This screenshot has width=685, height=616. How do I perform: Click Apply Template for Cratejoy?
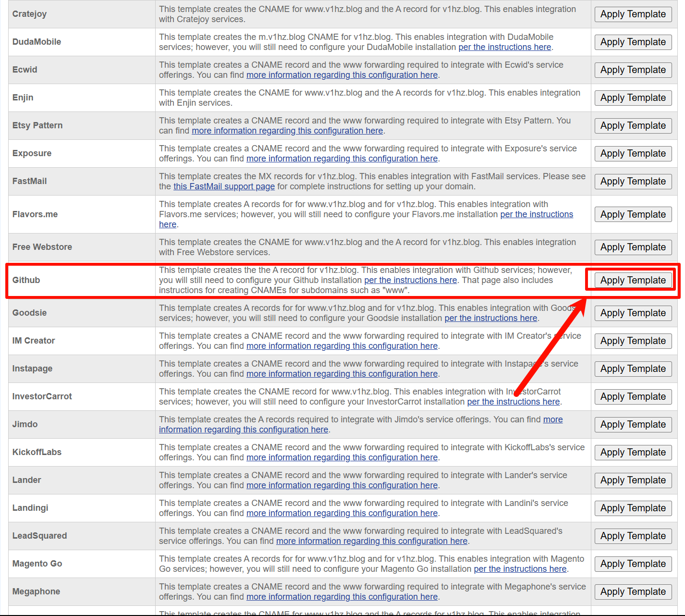click(x=633, y=14)
